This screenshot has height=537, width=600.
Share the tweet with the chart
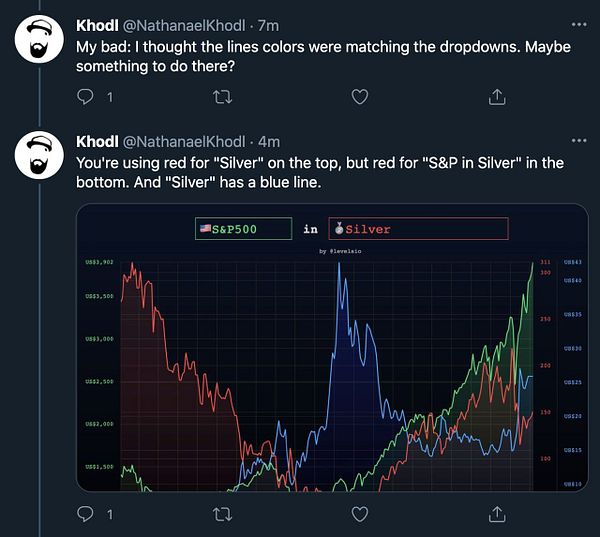point(496,514)
